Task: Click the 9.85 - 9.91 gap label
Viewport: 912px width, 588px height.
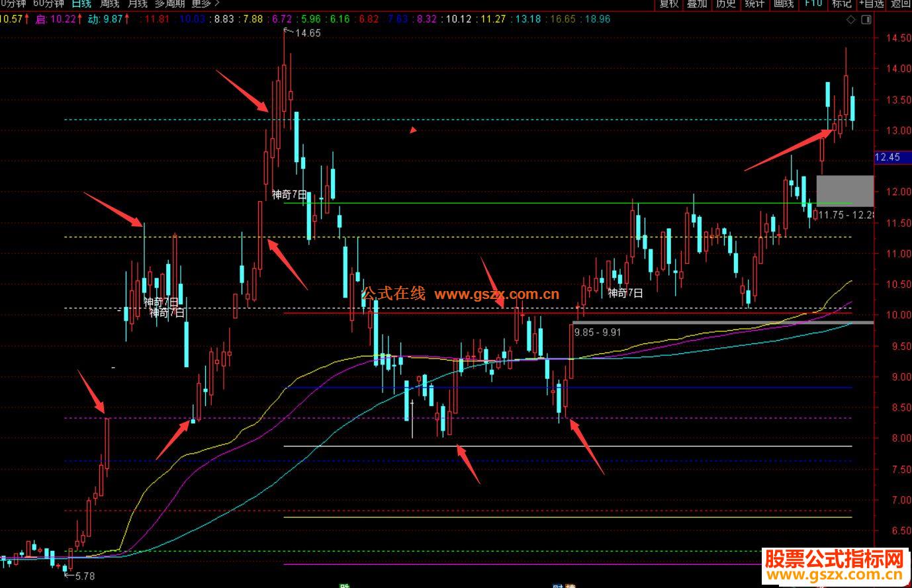Action: click(x=598, y=332)
